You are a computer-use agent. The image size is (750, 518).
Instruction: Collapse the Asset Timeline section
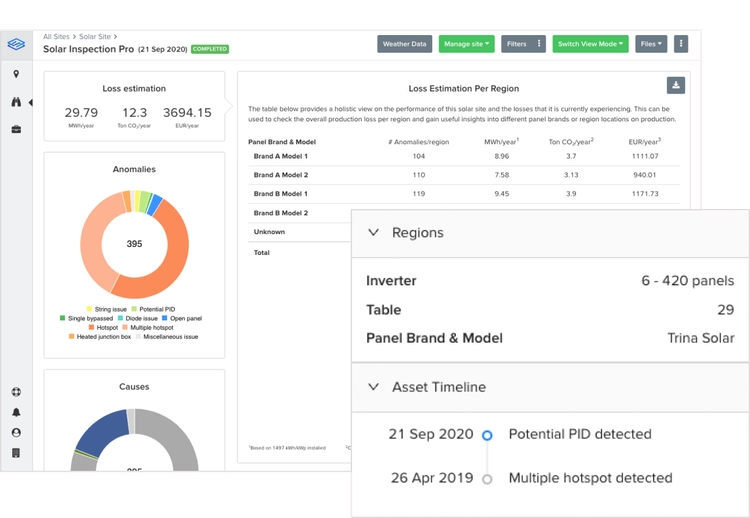point(374,386)
